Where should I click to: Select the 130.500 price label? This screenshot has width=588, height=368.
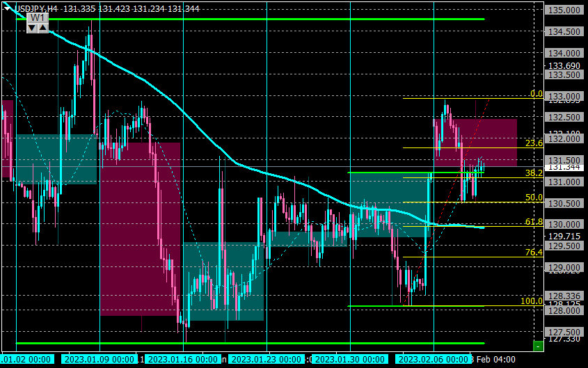pyautogui.click(x=564, y=203)
